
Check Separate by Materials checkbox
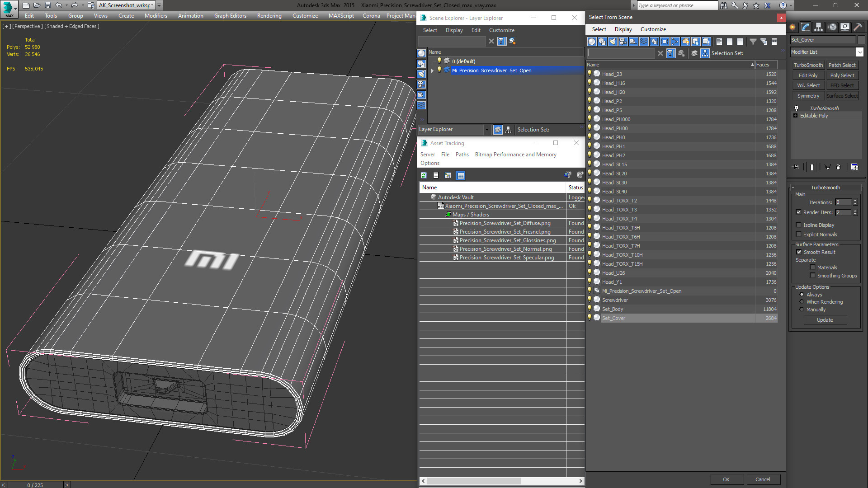click(812, 267)
